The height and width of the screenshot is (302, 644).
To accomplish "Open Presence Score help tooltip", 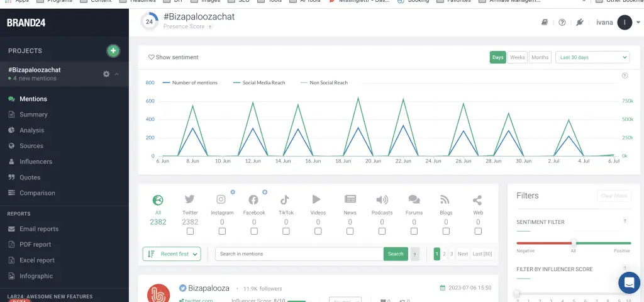I will coord(210,26).
